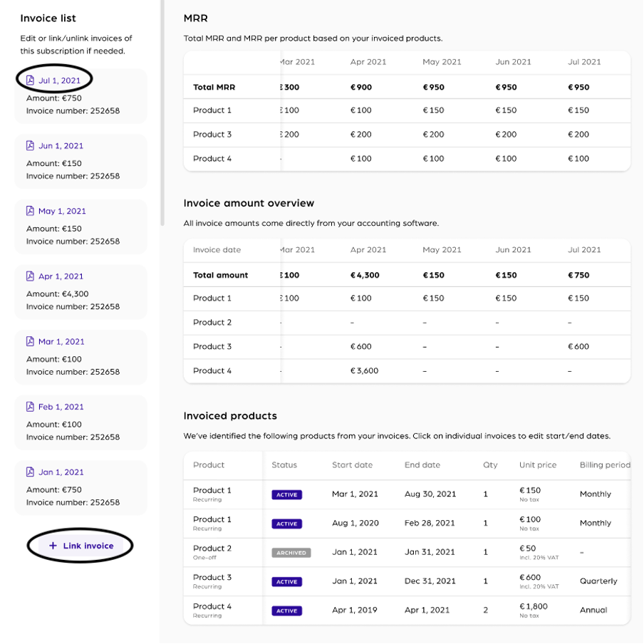644x644 pixels.
Task: Click the Annual billing period cell
Action: (593, 610)
